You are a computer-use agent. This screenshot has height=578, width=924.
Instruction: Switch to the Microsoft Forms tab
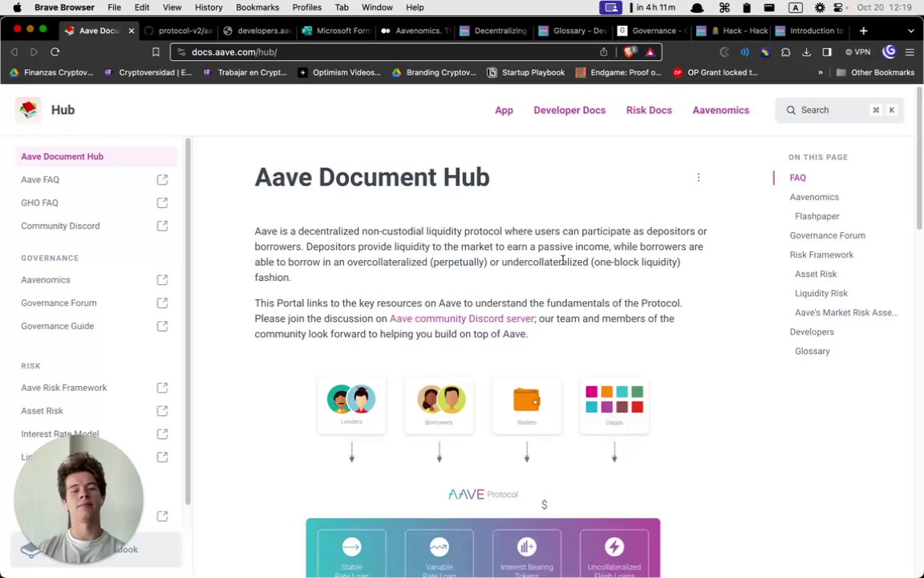pyautogui.click(x=336, y=31)
